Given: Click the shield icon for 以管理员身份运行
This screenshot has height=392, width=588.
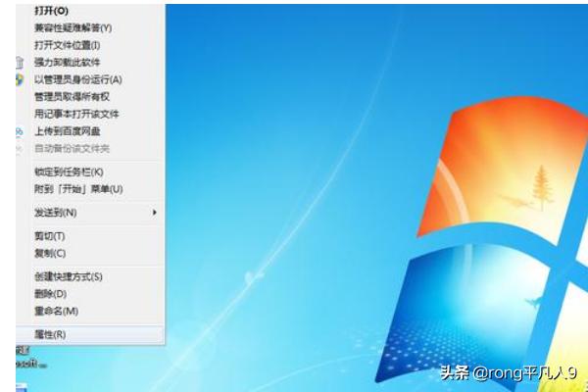Looking at the screenshot, I should [x=19, y=79].
